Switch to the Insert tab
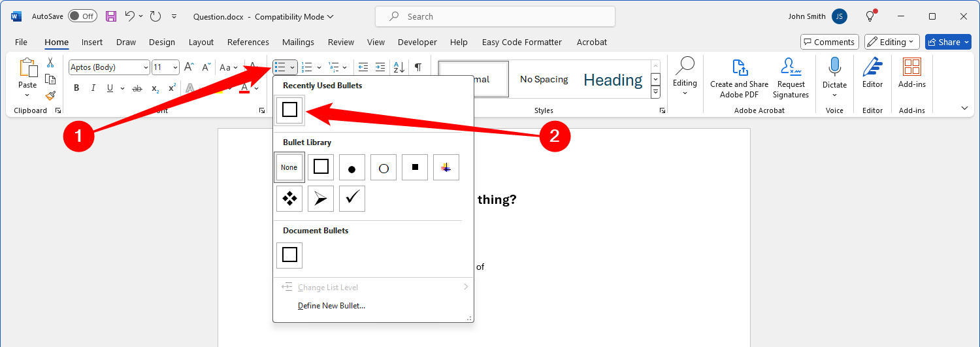The width and height of the screenshot is (980, 347). coord(92,42)
